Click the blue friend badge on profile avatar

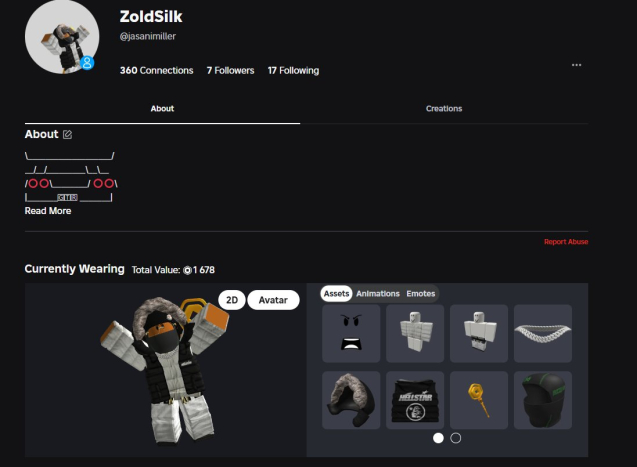87,63
